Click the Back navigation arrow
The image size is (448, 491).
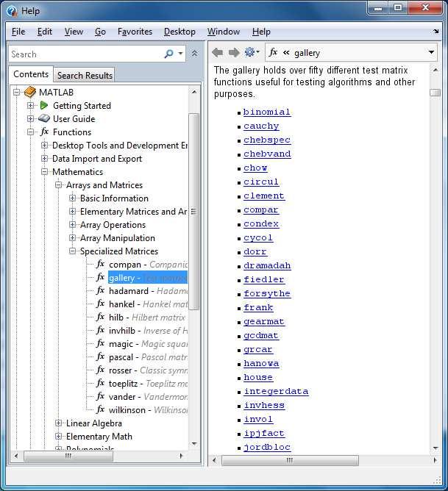click(218, 53)
